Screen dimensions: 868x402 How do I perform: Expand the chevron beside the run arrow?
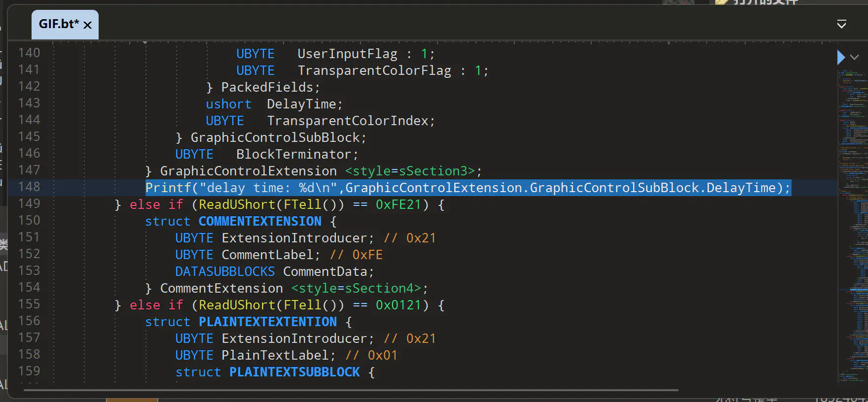click(855, 57)
